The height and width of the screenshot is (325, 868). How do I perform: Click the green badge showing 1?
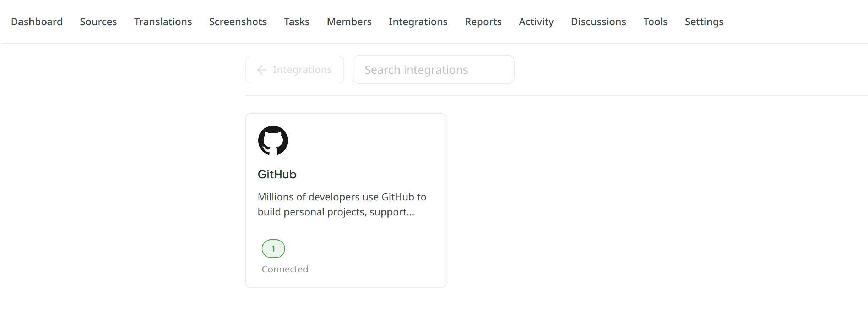[273, 249]
